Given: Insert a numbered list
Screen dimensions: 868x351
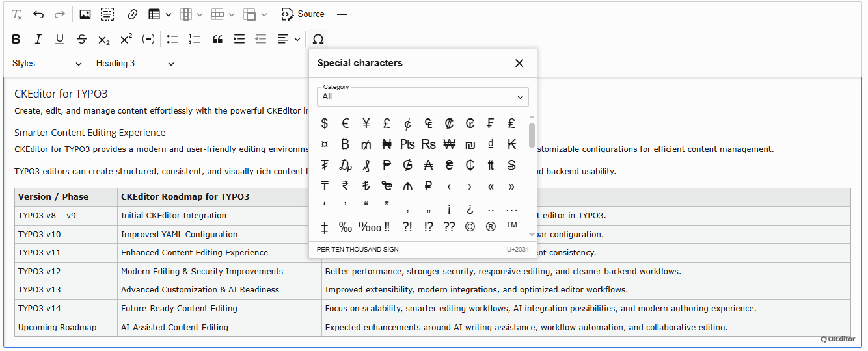Looking at the screenshot, I should pyautogui.click(x=195, y=39).
